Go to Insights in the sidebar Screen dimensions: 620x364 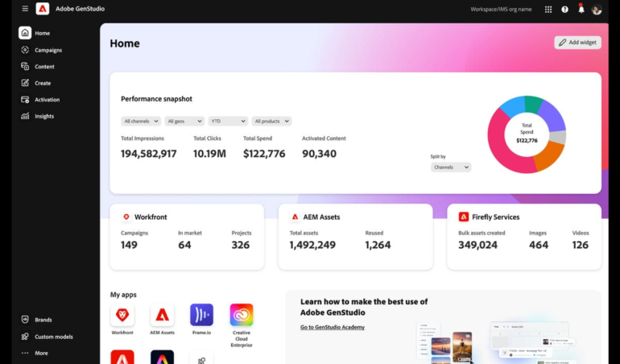(44, 116)
